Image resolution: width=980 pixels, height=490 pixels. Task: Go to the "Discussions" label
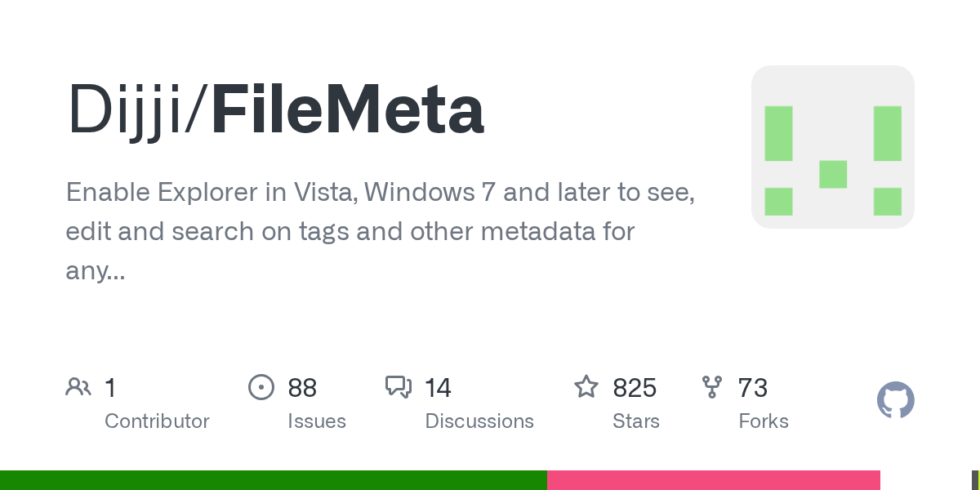point(479,421)
